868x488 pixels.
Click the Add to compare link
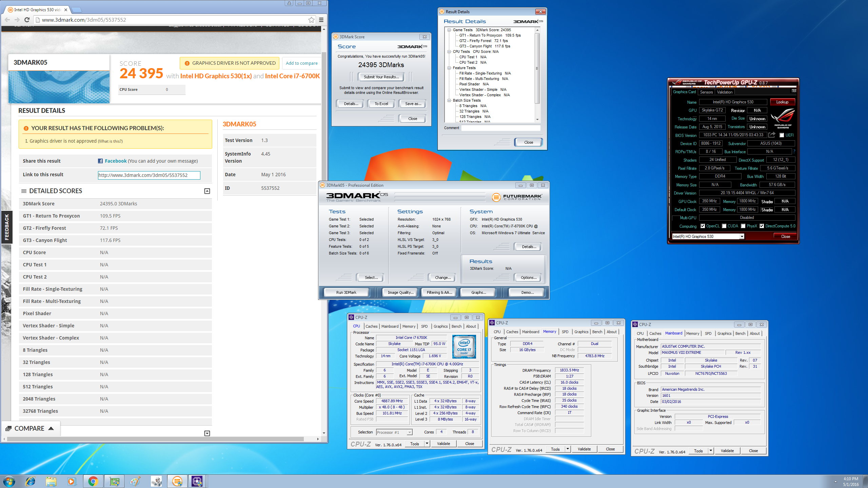[x=301, y=63]
